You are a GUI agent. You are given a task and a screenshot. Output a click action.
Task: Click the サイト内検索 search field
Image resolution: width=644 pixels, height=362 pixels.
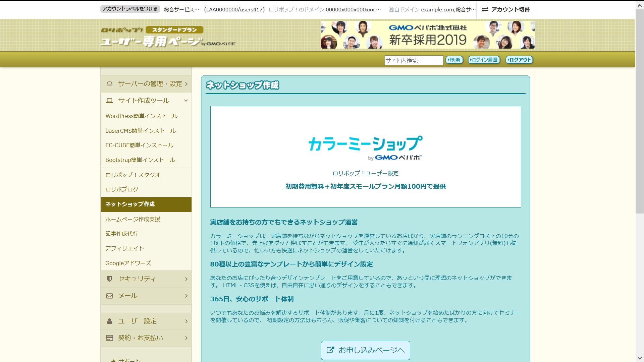tap(414, 60)
